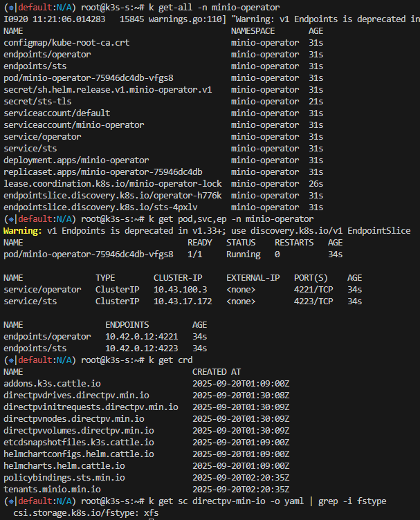Image resolution: width=420 pixels, height=520 pixels.
Task: Select the 'addons.k3s.cattle.io' CRD
Action: pos(52,384)
